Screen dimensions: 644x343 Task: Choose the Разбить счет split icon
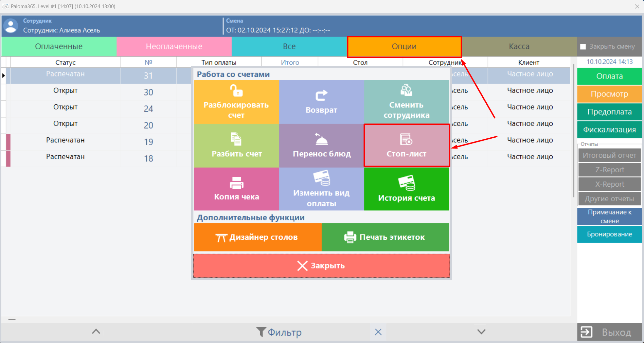[x=236, y=139]
